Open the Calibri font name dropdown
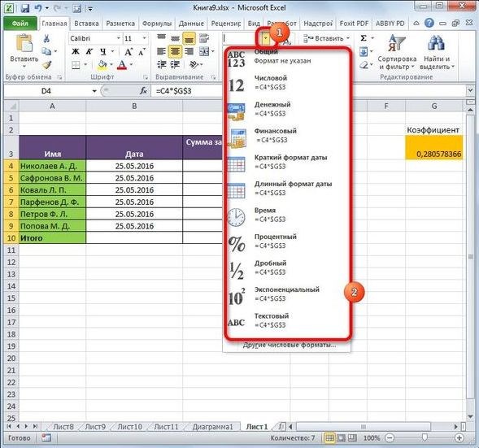Image resolution: width=479 pixels, height=448 pixels. [118, 38]
